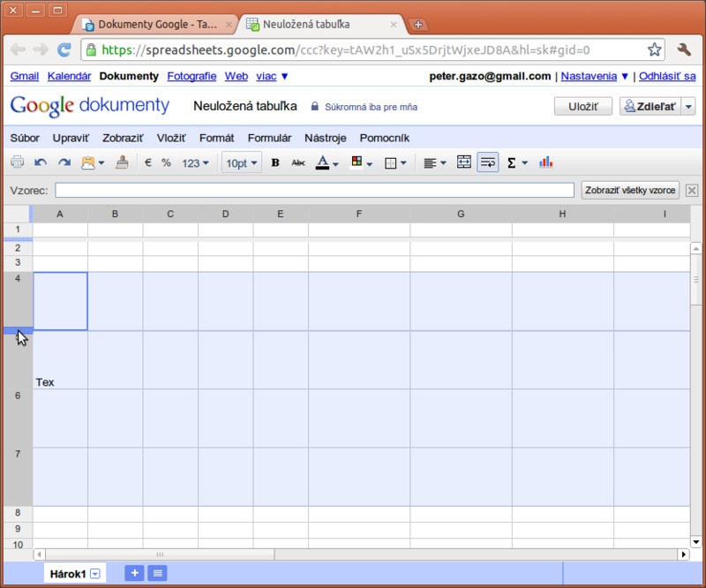706x588 pixels.
Task: Merge cells using the merge icon
Action: (464, 162)
